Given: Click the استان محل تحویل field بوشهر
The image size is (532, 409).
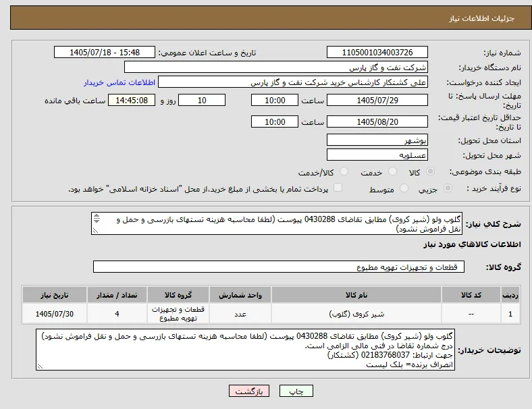Looking at the screenshot, I should point(377,140).
